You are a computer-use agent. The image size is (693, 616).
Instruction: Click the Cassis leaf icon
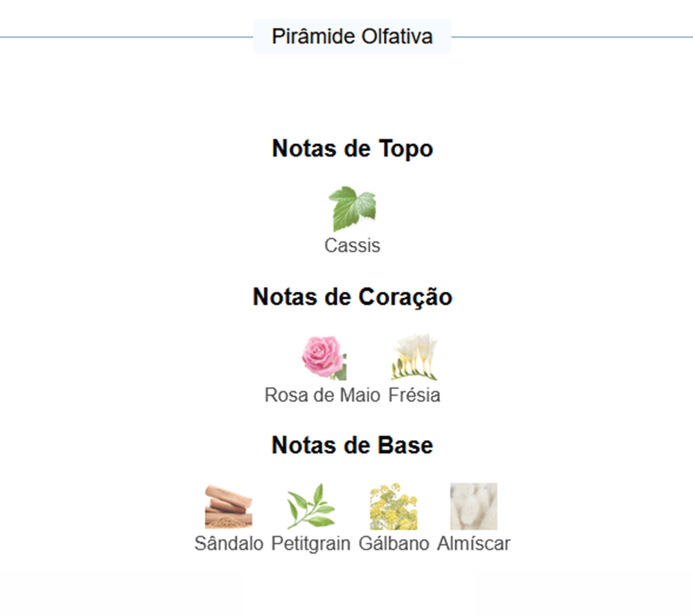click(352, 209)
